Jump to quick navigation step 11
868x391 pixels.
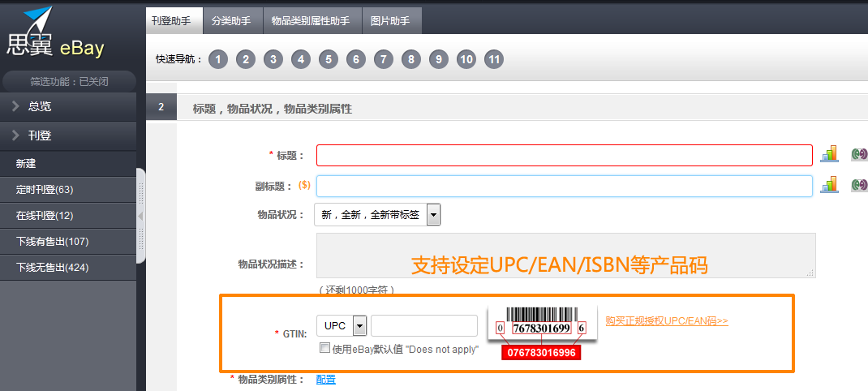(x=494, y=59)
